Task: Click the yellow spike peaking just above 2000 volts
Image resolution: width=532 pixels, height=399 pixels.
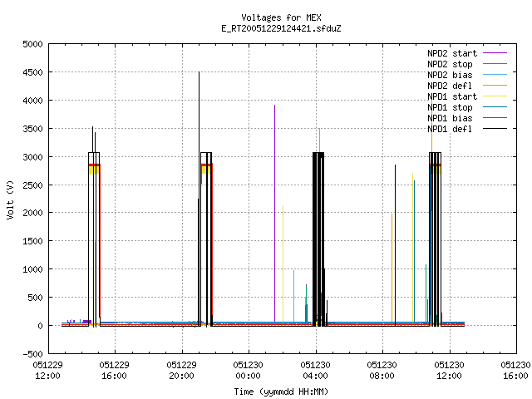Action: pos(283,264)
